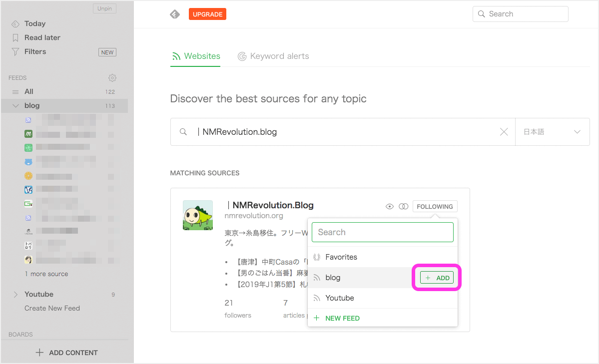Screen dimensions: 599x364
Task: Open Filters in the sidebar
Action: [x=35, y=51]
